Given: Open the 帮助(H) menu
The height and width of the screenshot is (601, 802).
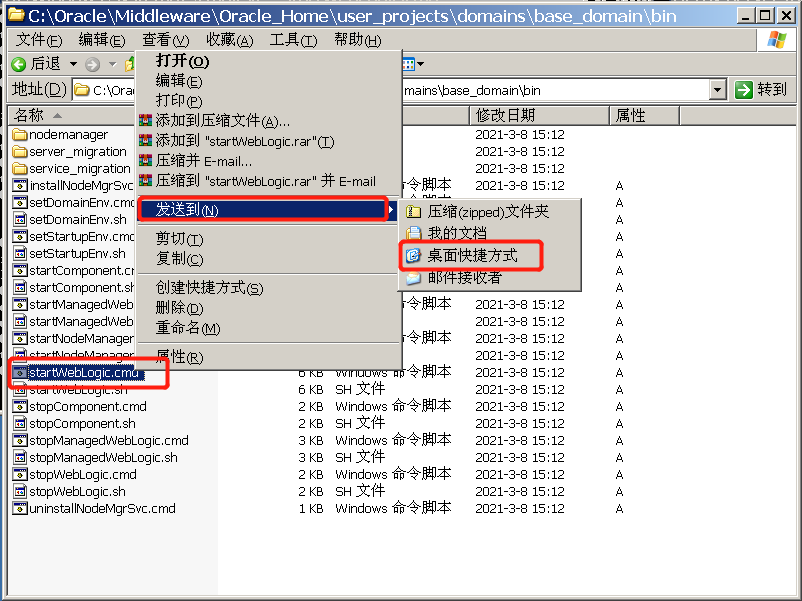Looking at the screenshot, I should click(x=358, y=40).
